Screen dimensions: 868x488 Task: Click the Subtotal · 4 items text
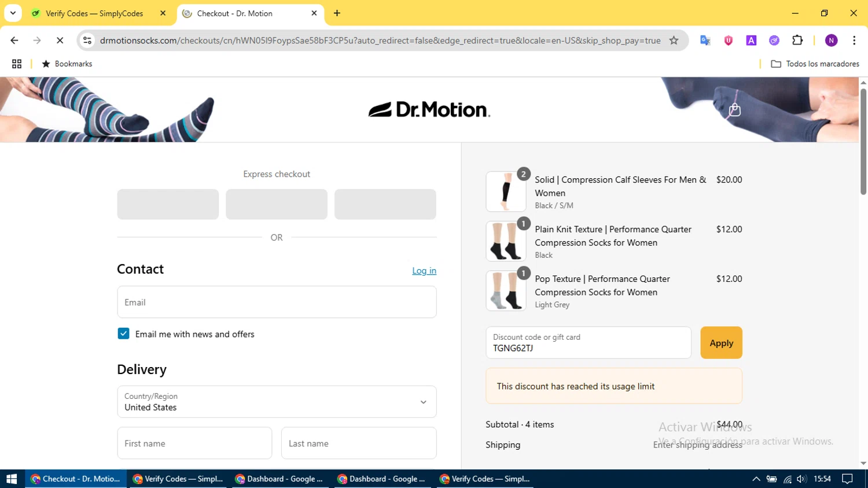pyautogui.click(x=520, y=424)
